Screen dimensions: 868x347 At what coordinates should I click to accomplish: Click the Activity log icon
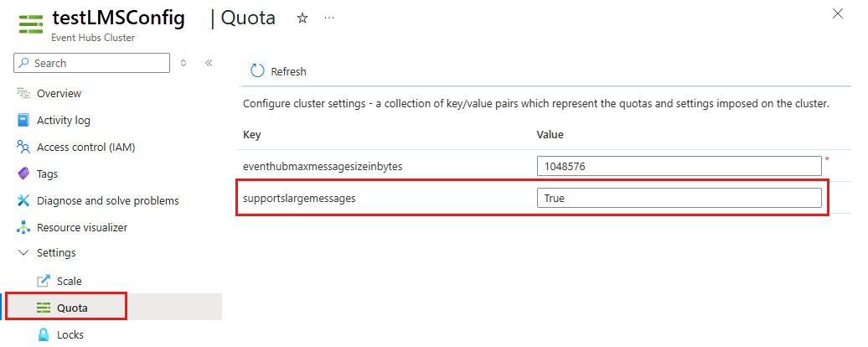click(23, 120)
